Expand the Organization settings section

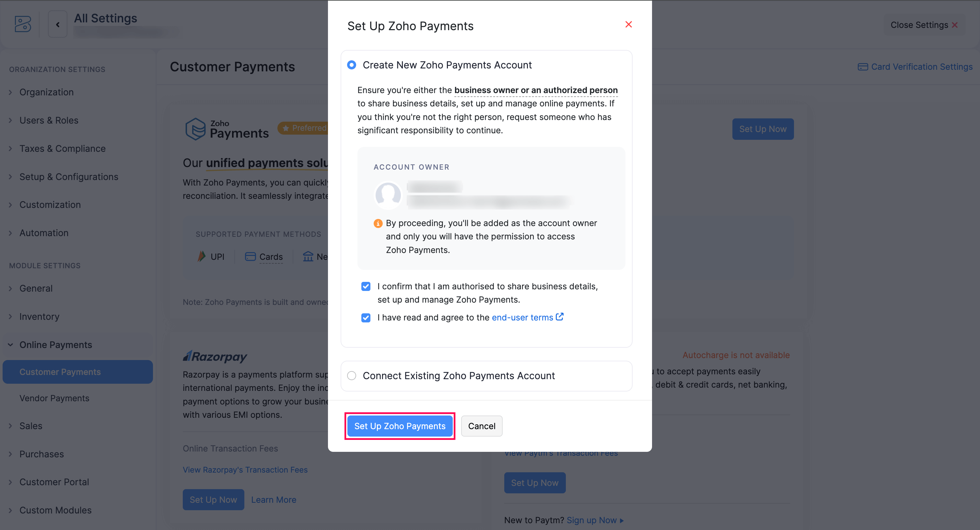point(46,92)
